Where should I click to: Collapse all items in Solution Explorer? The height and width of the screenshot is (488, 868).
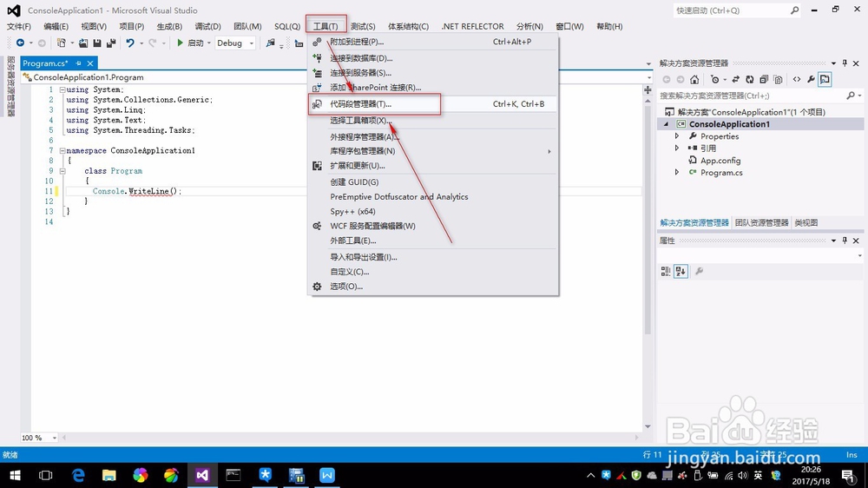point(764,79)
